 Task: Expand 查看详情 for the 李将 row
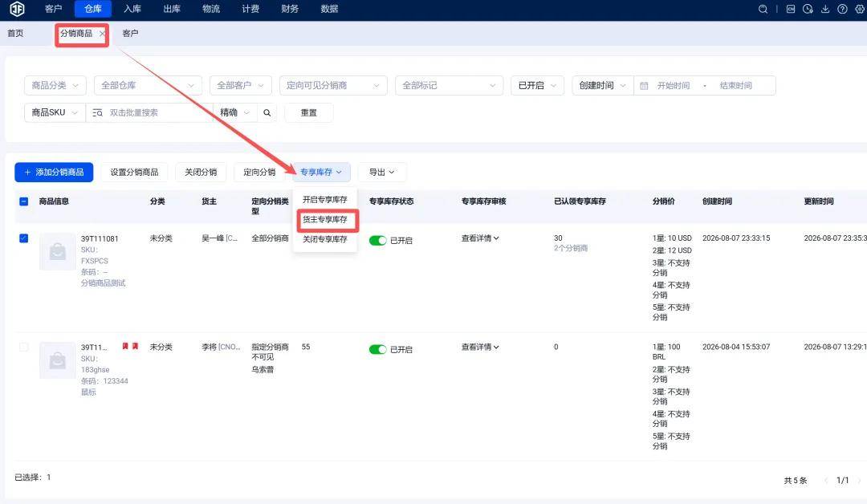coord(480,347)
